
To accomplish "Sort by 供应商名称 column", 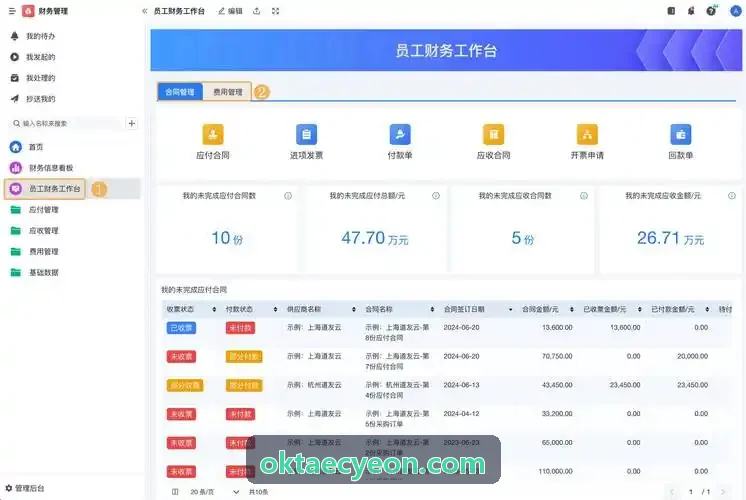I will click(x=353, y=310).
